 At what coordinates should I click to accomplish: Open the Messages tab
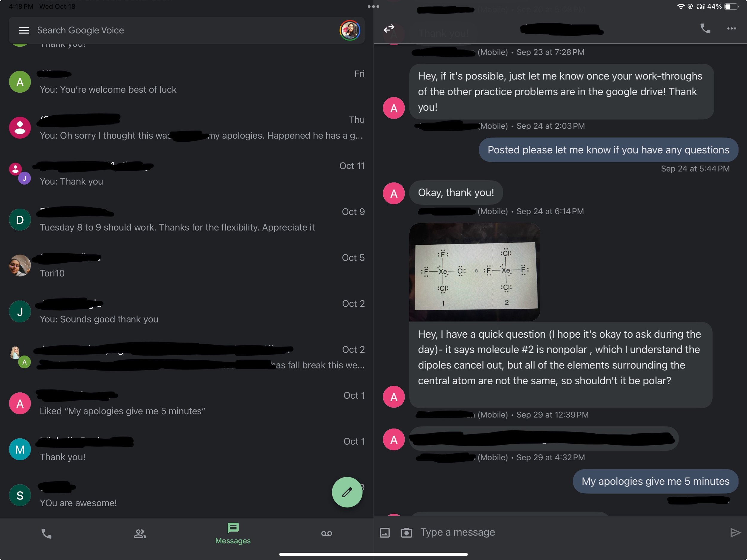233,533
